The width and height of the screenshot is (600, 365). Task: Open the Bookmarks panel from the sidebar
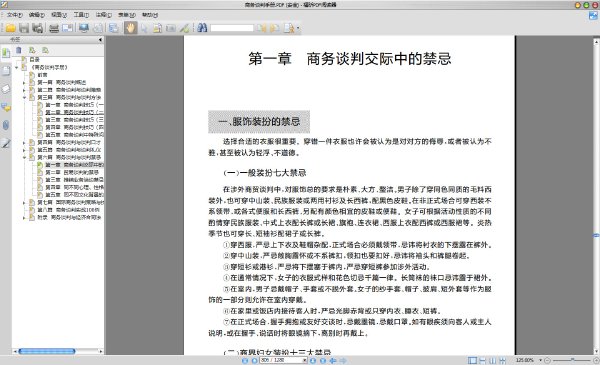point(6,53)
